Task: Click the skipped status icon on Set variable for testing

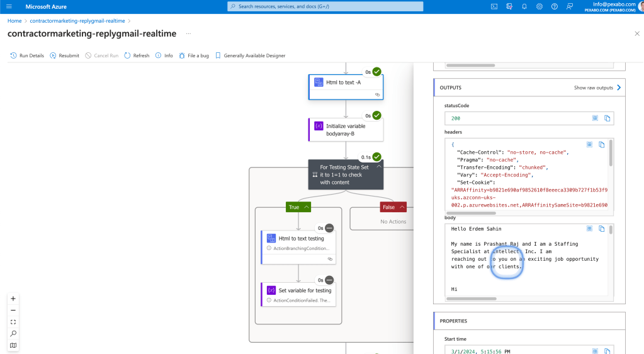Action: click(x=329, y=280)
